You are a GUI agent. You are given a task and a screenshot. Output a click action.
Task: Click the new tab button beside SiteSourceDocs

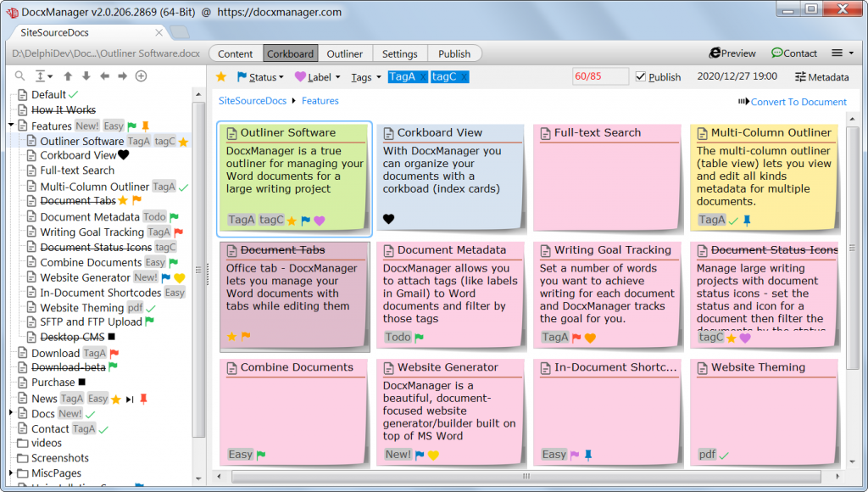[x=179, y=33]
